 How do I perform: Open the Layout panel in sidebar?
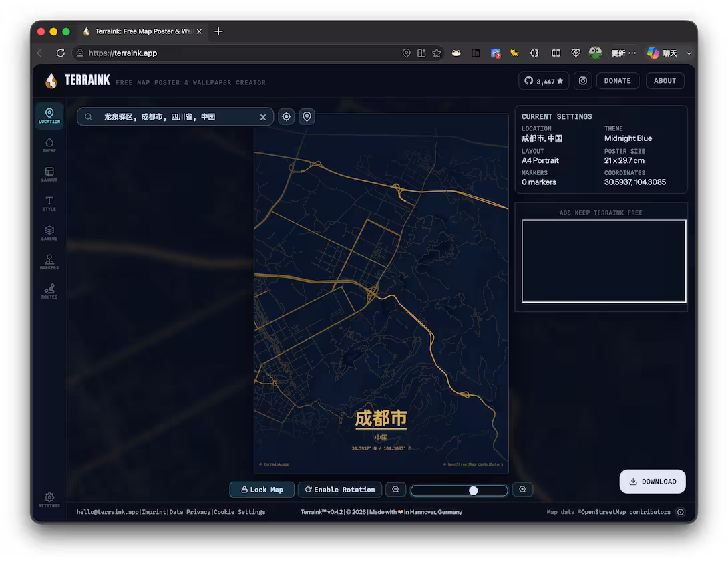(49, 174)
